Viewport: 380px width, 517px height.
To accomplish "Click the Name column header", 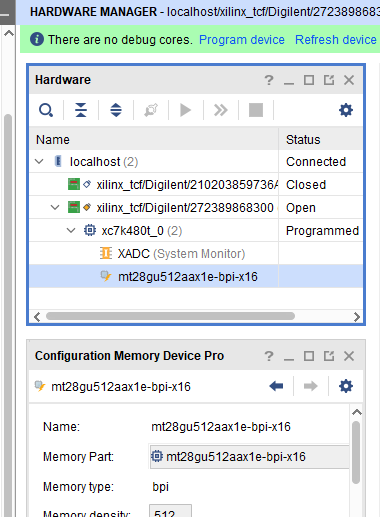I will 154,139.
